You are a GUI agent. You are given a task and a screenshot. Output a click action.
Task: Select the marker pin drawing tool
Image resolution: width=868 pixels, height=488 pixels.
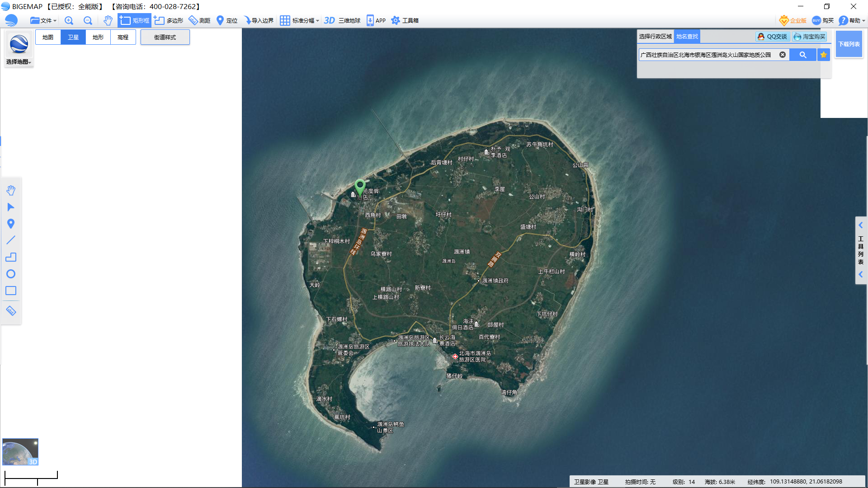tap(11, 224)
